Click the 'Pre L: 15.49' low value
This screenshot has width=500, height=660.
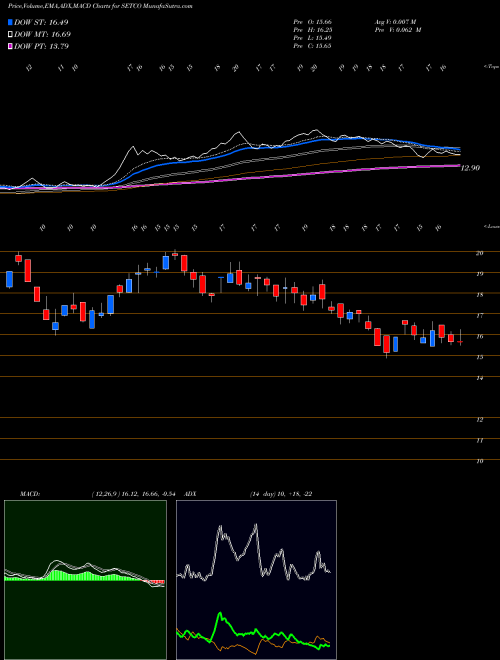[312, 38]
